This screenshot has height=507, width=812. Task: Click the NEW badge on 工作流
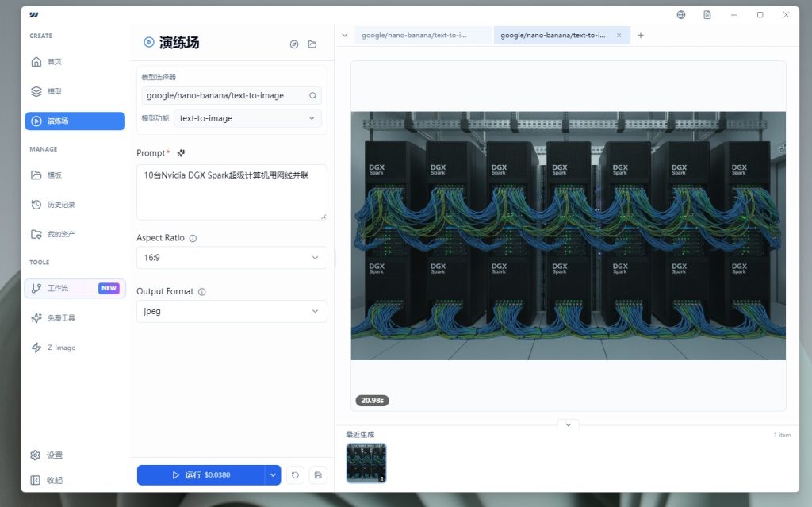click(x=109, y=288)
